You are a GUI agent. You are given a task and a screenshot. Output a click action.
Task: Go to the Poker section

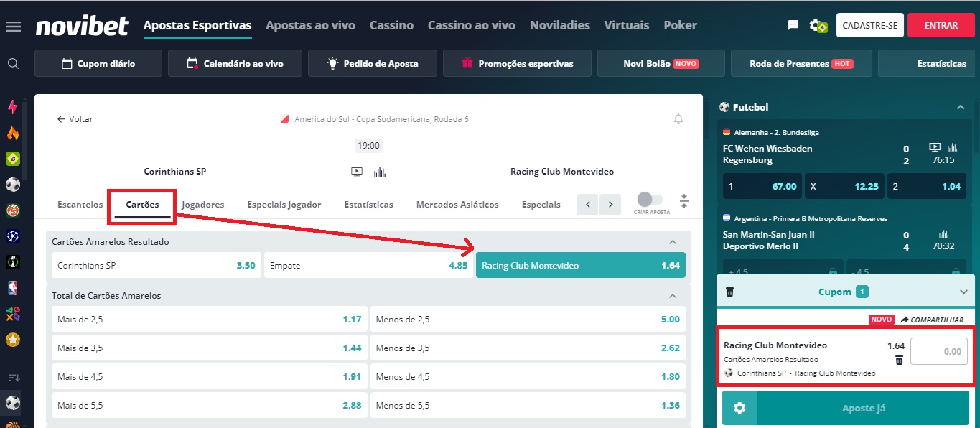[x=680, y=25]
